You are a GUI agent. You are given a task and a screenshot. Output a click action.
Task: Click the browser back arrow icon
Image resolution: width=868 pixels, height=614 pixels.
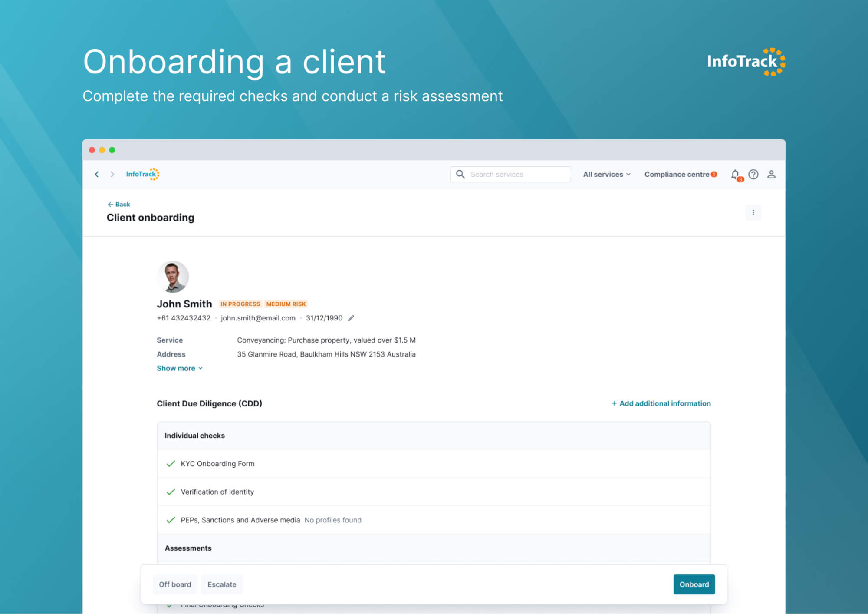tap(97, 174)
